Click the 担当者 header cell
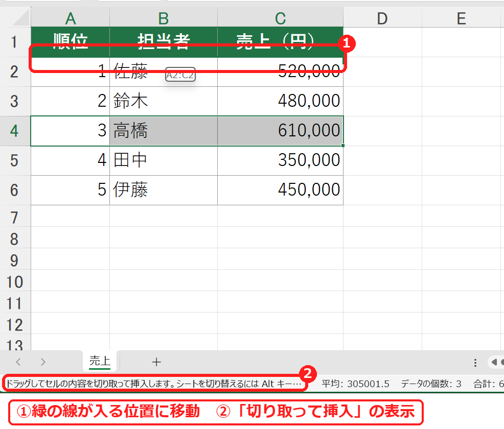 164,42
